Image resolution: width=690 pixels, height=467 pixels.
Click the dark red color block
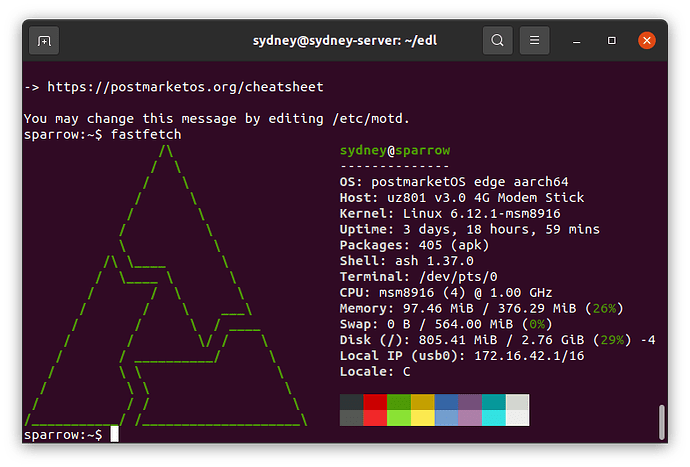[x=375, y=402]
